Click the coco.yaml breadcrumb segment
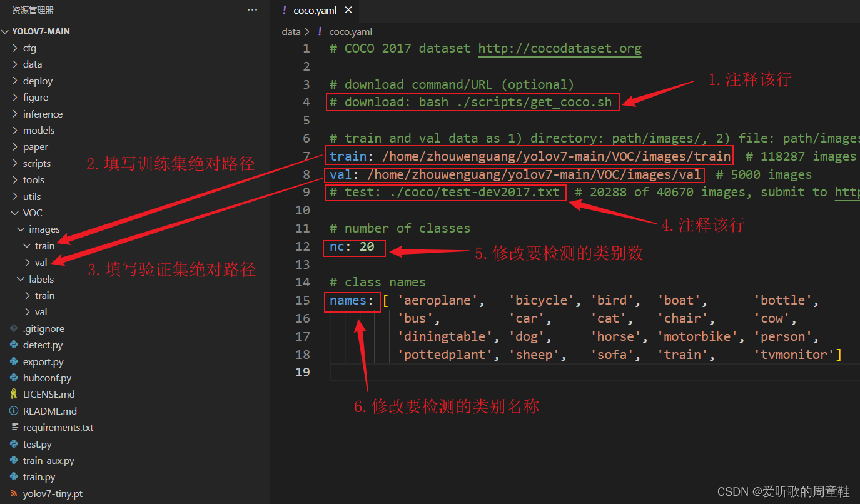The height and width of the screenshot is (504, 860). (x=350, y=31)
